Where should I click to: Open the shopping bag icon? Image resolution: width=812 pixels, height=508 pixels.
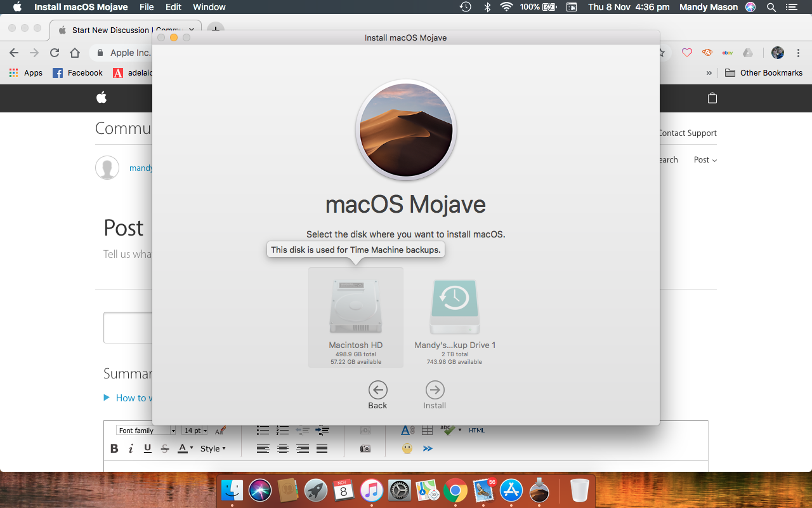coord(712,98)
